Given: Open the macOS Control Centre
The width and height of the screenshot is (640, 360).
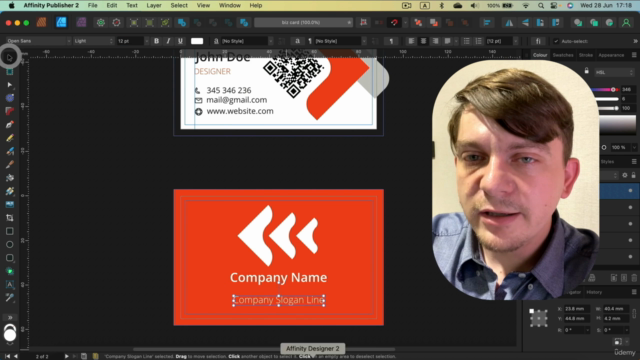Looking at the screenshot, I should click(554, 6).
